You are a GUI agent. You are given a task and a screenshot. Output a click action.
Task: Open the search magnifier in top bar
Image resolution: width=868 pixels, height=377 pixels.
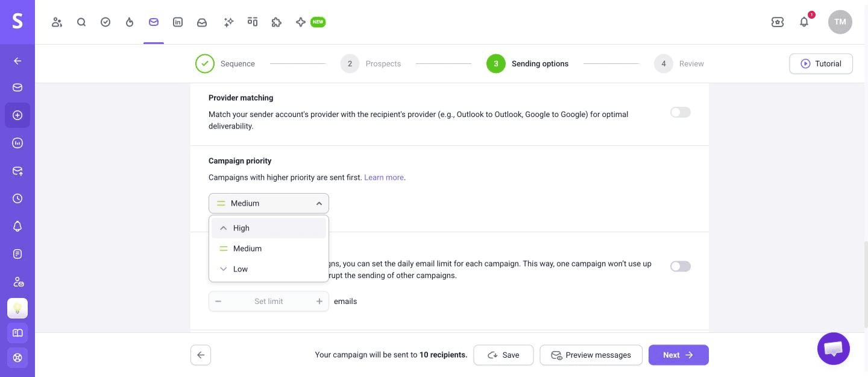coord(81,22)
